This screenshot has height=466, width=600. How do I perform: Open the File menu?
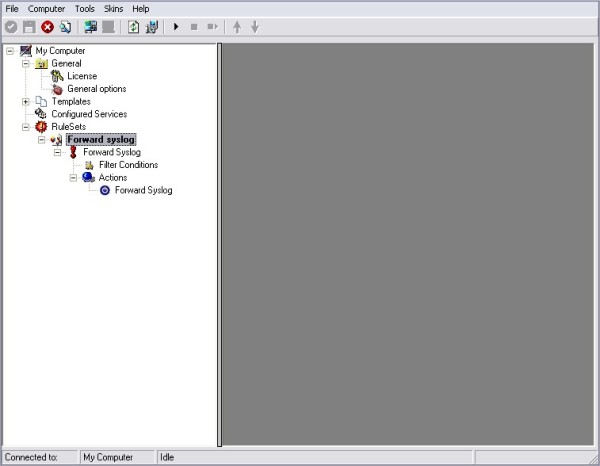coord(12,8)
